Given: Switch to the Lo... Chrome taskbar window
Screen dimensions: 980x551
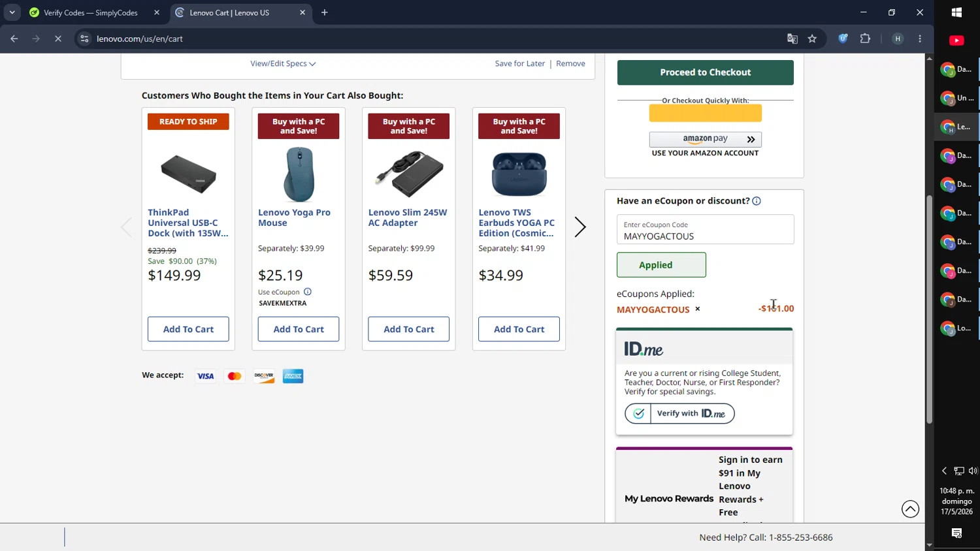Looking at the screenshot, I should (957, 328).
